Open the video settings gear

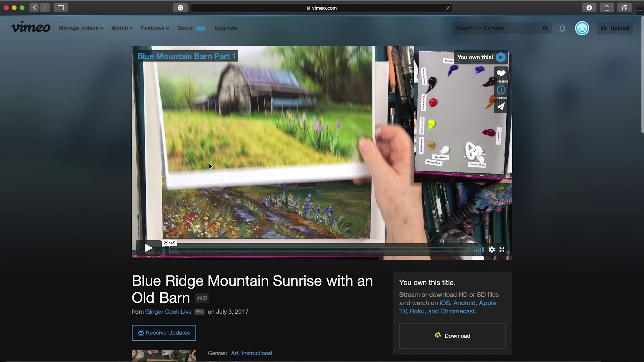pyautogui.click(x=492, y=249)
